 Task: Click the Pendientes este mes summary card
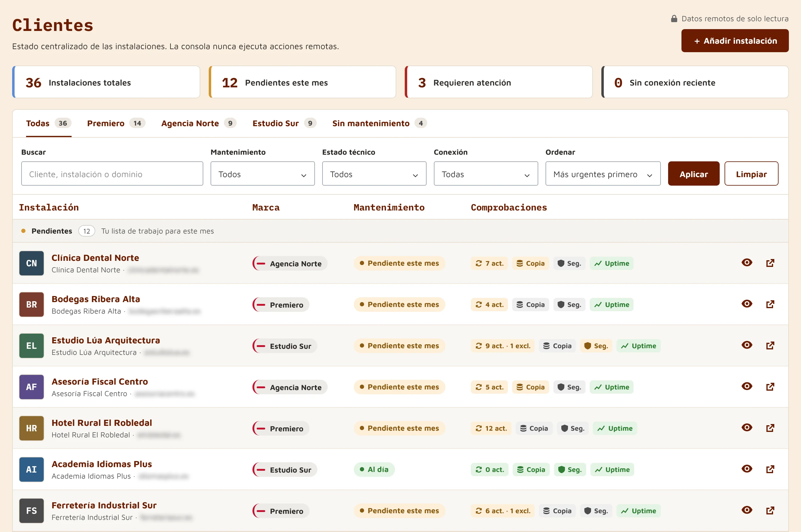click(x=302, y=82)
